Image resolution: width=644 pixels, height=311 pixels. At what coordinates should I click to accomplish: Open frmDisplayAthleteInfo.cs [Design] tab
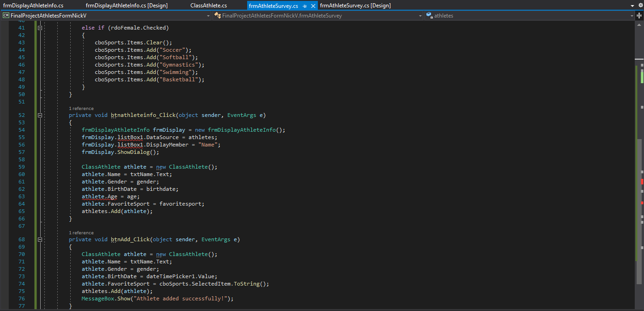point(127,6)
